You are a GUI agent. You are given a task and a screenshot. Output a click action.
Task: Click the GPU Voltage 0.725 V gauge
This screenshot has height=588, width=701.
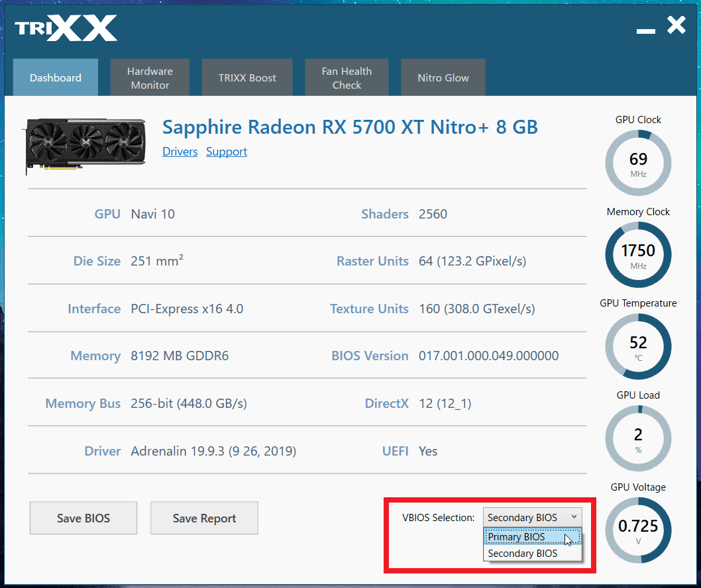click(639, 530)
